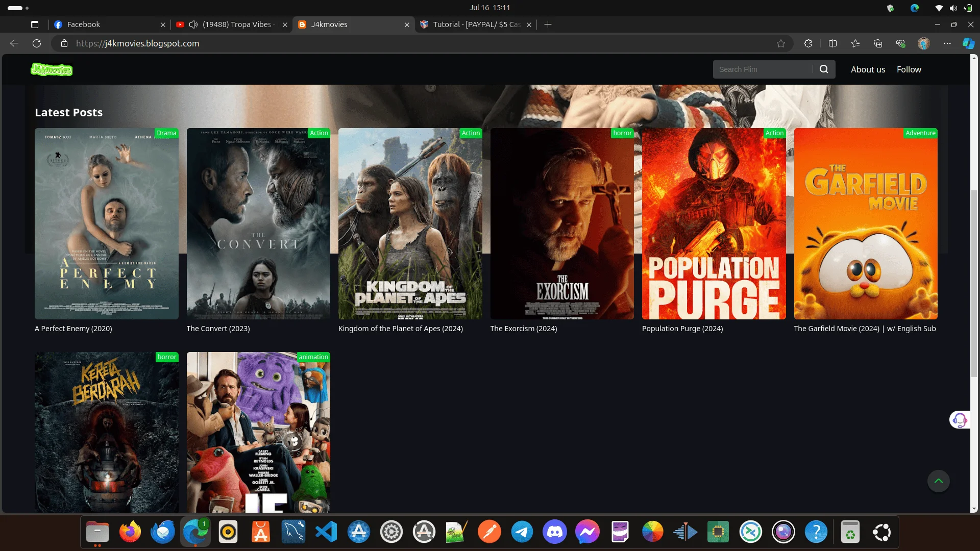The height and width of the screenshot is (551, 980).
Task: Launch Firefox from the dock
Action: pyautogui.click(x=130, y=532)
